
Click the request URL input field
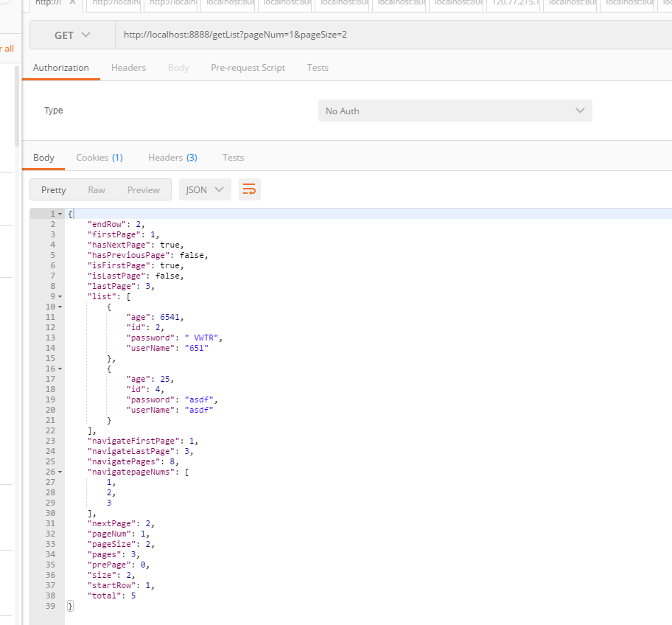point(391,35)
